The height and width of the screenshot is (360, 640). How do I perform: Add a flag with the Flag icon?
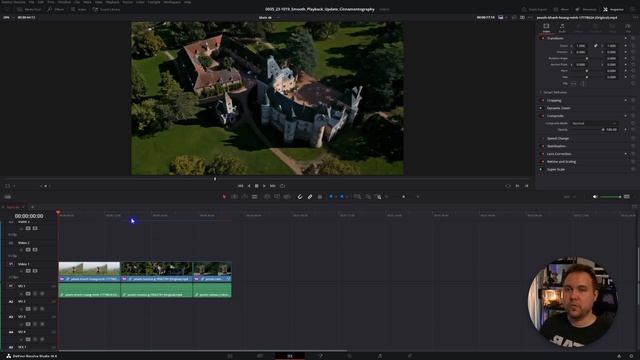click(331, 197)
